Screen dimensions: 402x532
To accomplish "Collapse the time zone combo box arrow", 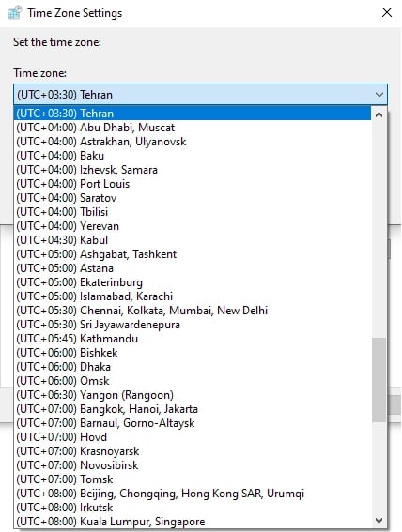I will coord(379,95).
